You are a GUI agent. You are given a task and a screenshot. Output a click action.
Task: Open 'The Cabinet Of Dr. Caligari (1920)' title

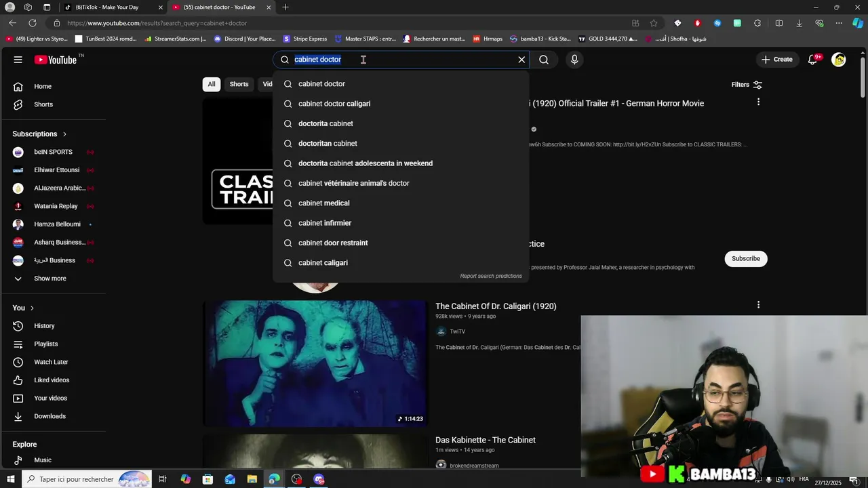pos(496,306)
